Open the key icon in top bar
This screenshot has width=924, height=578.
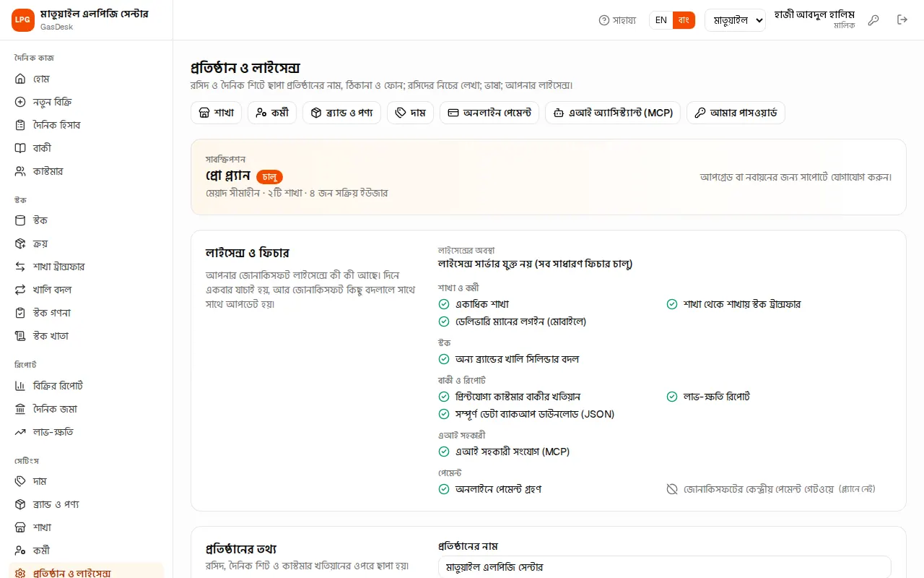coord(873,20)
